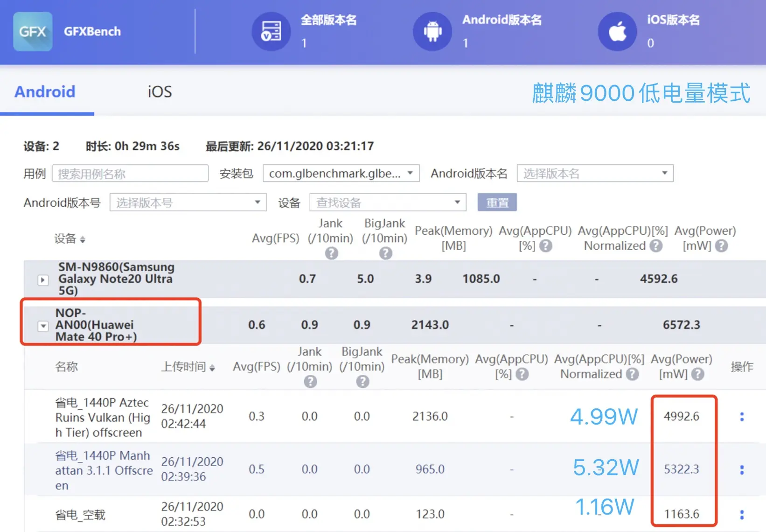
Task: Click the 全部版本名 header label
Action: click(328, 20)
